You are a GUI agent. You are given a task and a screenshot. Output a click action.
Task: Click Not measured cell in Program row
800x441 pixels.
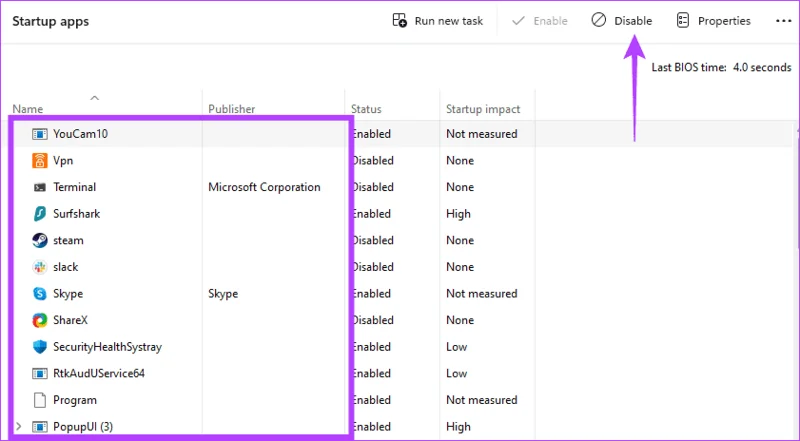pyautogui.click(x=482, y=400)
